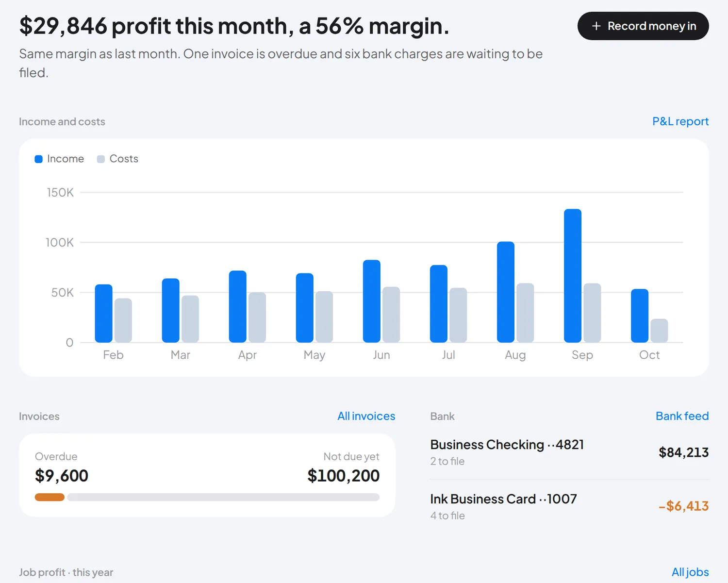This screenshot has width=728, height=583.
Task: Click the September income bar
Action: (573, 276)
